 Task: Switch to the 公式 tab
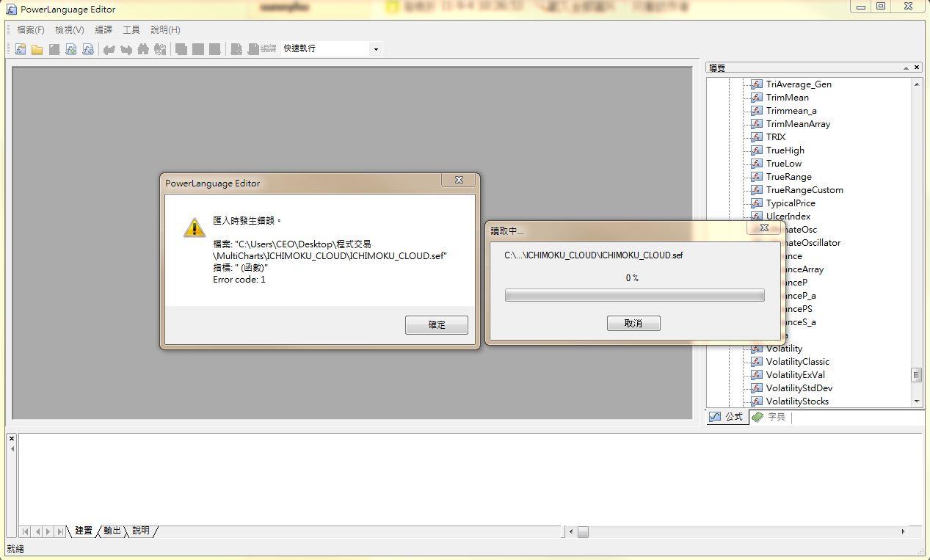(x=727, y=417)
